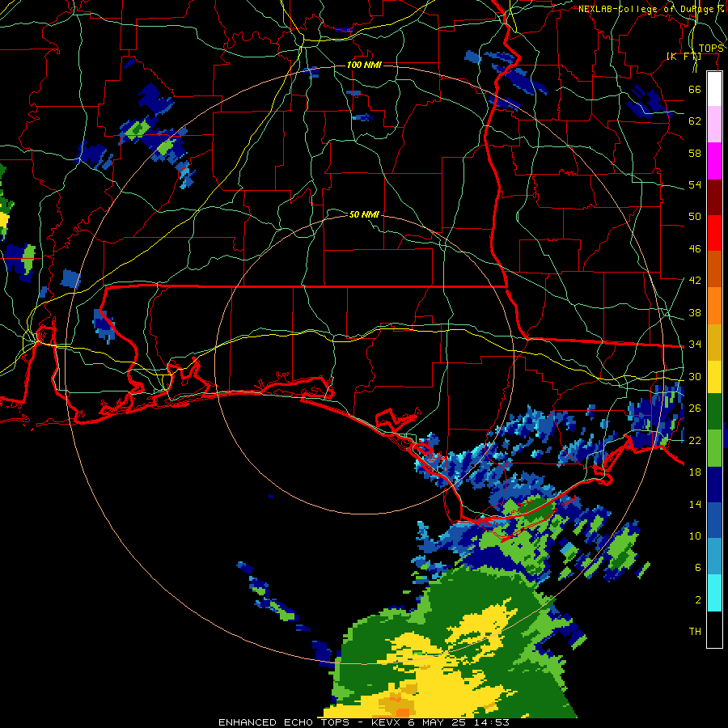Pick the navy blue legend swatch

tap(714, 485)
